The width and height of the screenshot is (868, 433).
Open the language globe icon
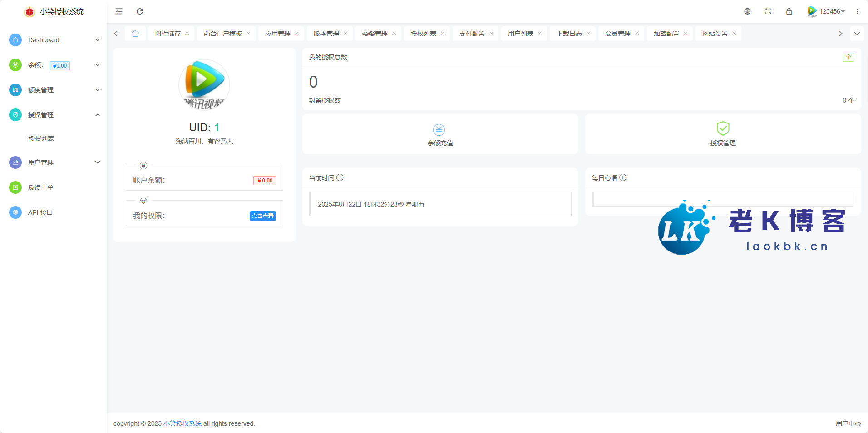747,11
